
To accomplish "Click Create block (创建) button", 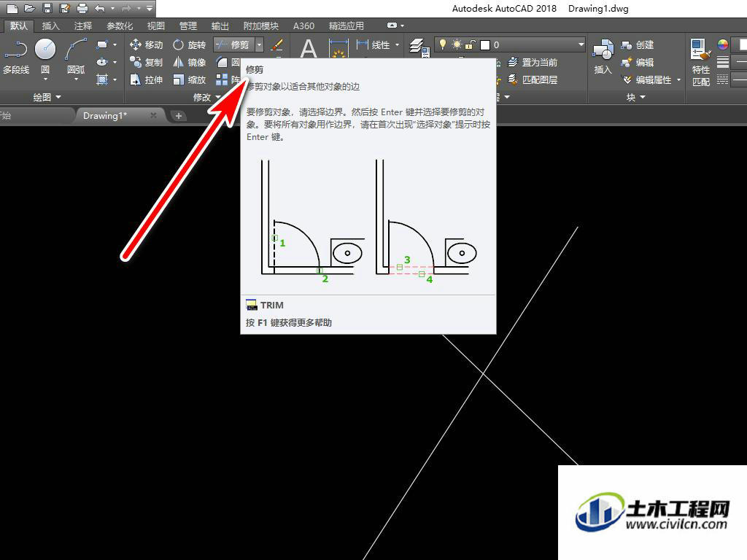I will click(638, 44).
